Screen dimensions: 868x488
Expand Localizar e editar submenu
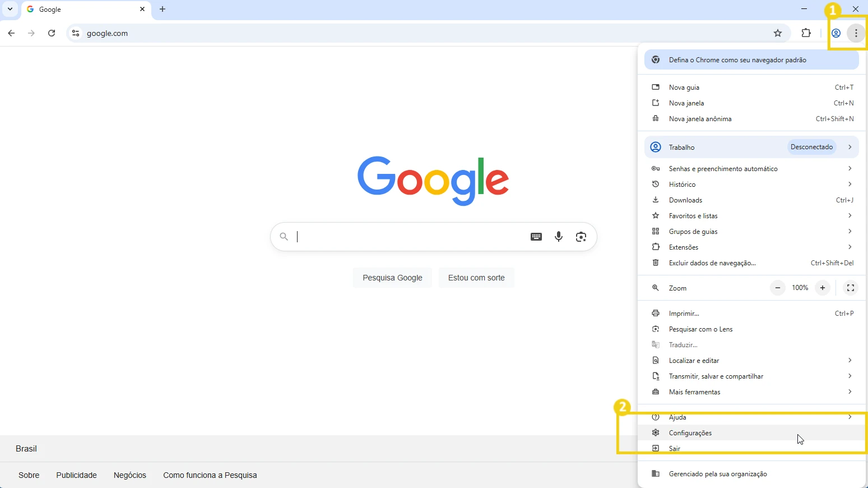click(x=751, y=361)
